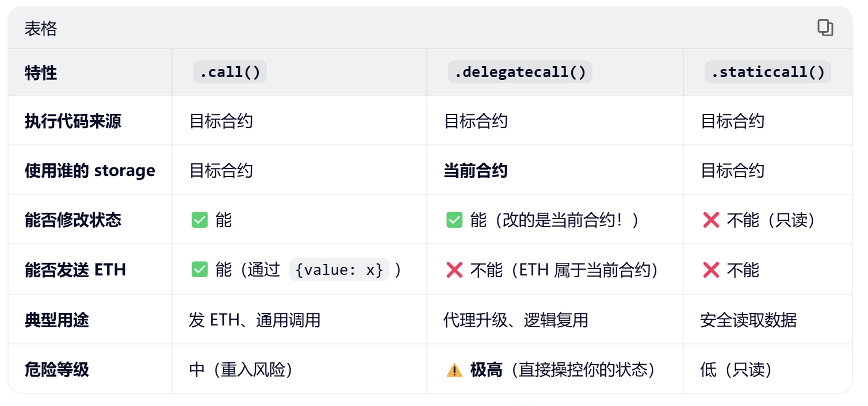
Task: Click the 代理升级、逻辑复用 cell
Action: pos(515,320)
